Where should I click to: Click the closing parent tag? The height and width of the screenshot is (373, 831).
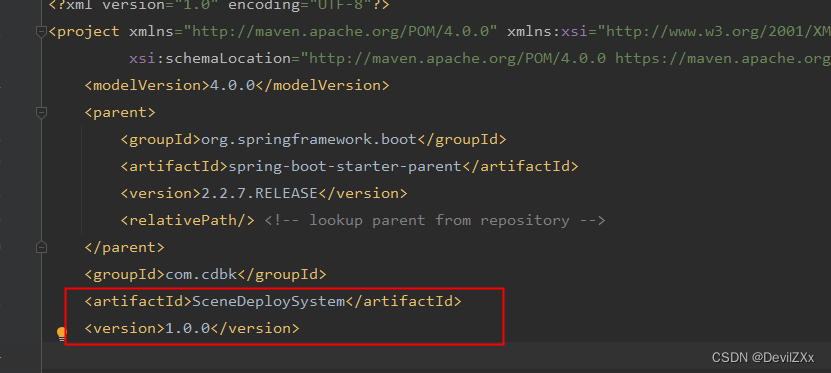125,247
